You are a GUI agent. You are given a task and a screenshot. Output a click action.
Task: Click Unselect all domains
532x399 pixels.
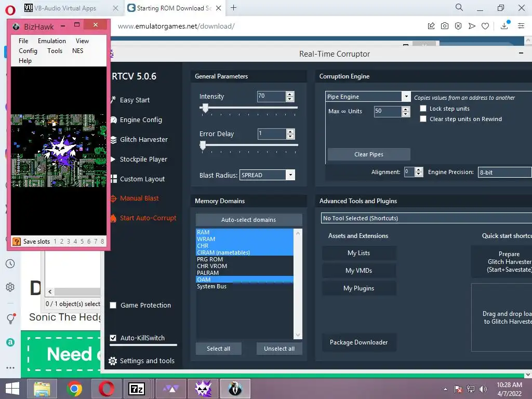pyautogui.click(x=279, y=349)
